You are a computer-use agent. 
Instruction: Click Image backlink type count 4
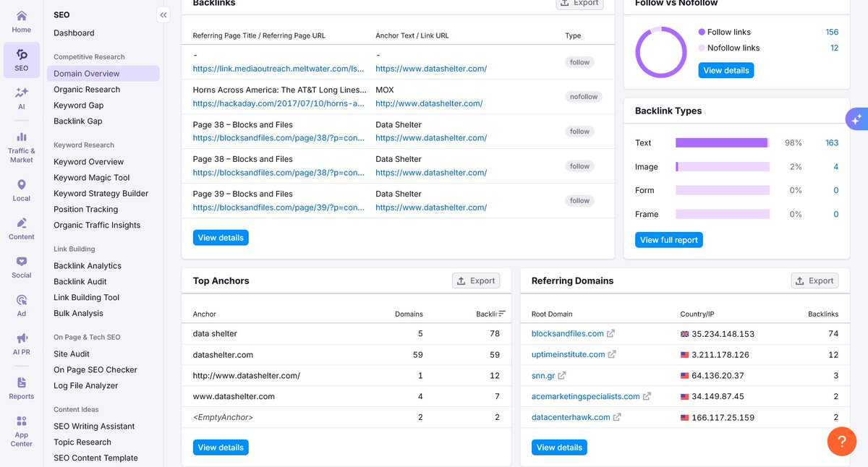click(836, 167)
